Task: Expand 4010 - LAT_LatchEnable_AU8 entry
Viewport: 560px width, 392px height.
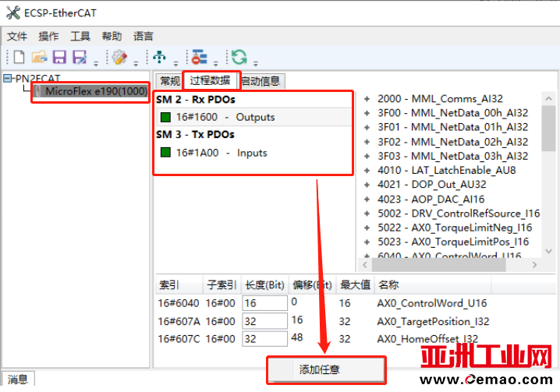Action: (x=367, y=171)
